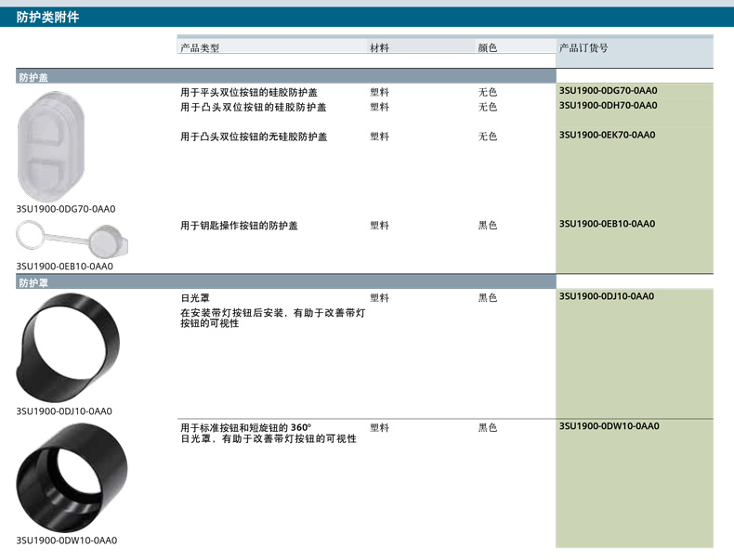734x560 pixels.
Task: Select the 防护类附件 page title
Action: tap(47, 17)
